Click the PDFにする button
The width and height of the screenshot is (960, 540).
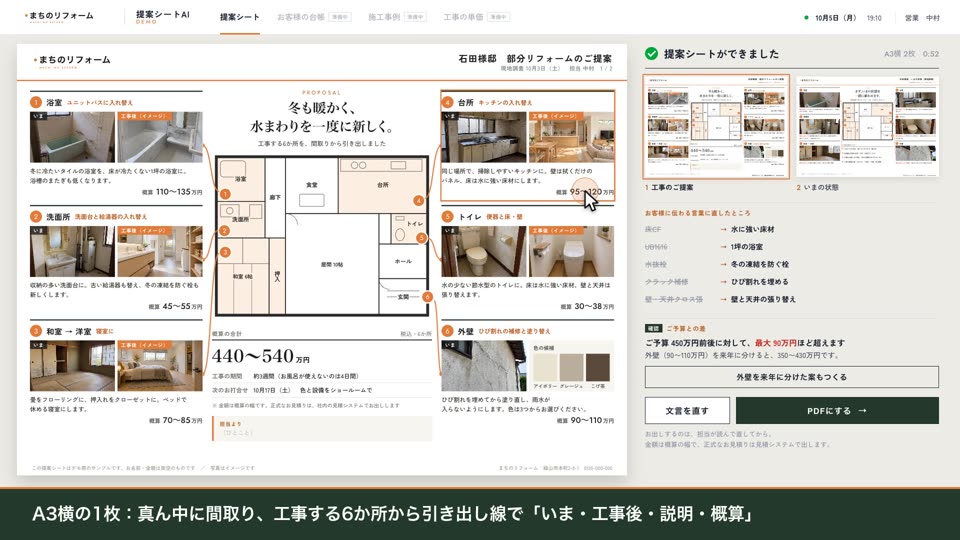(837, 411)
